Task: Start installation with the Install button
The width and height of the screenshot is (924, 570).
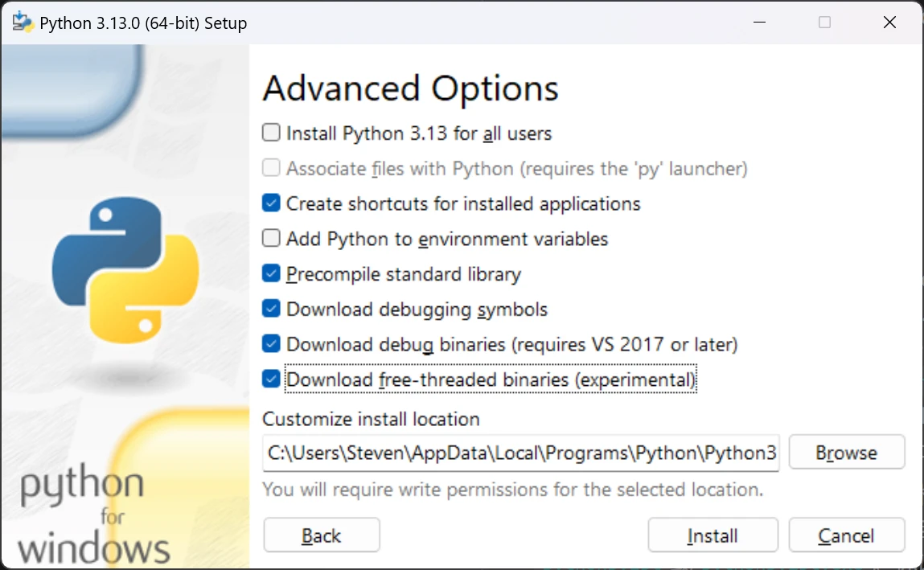Action: click(x=713, y=535)
